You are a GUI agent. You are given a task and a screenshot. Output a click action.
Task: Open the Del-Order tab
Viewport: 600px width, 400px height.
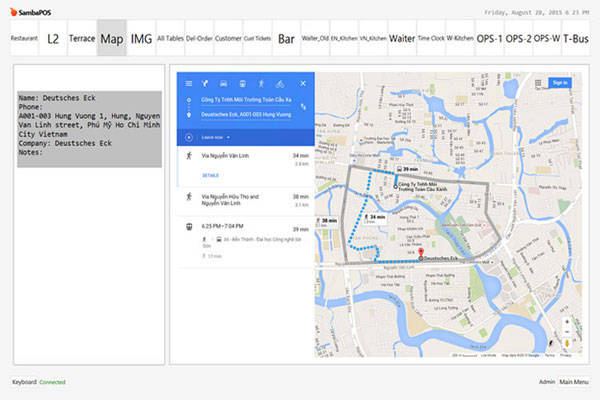pyautogui.click(x=200, y=39)
